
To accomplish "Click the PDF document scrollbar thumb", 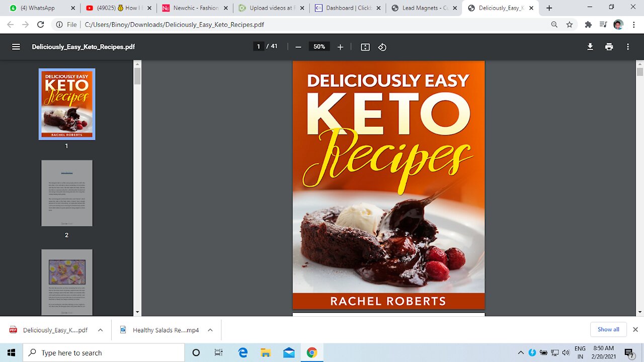I will (x=640, y=72).
